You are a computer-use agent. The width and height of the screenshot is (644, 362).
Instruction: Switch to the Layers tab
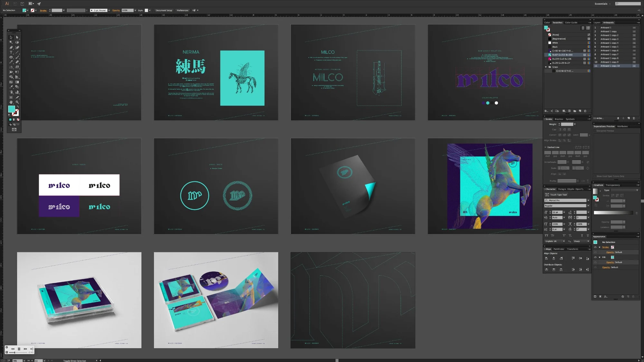pyautogui.click(x=597, y=23)
